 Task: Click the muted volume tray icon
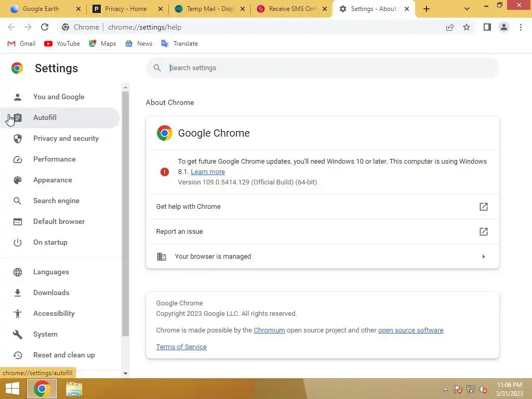pyautogui.click(x=483, y=389)
